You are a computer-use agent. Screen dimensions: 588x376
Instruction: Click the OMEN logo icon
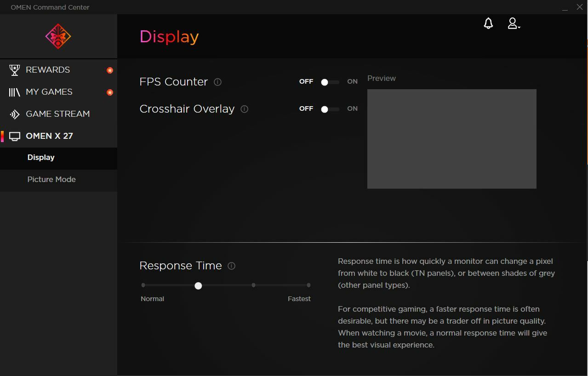pyautogui.click(x=58, y=36)
